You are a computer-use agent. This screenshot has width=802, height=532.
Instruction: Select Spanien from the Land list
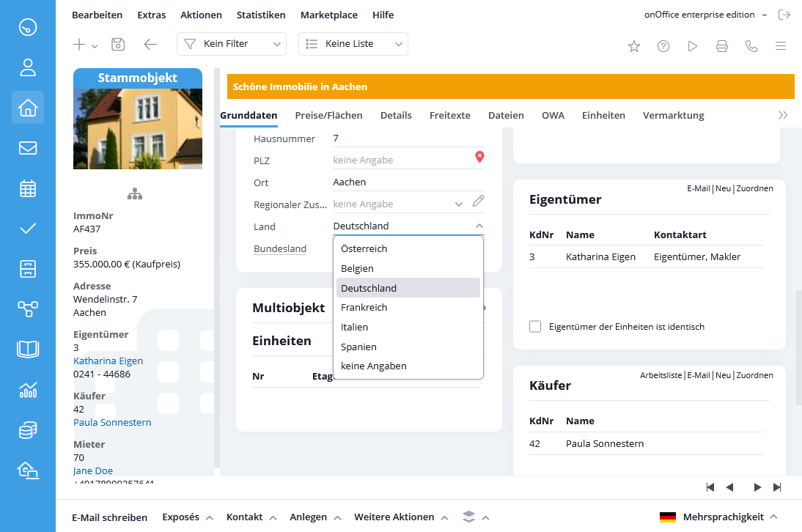(408, 347)
